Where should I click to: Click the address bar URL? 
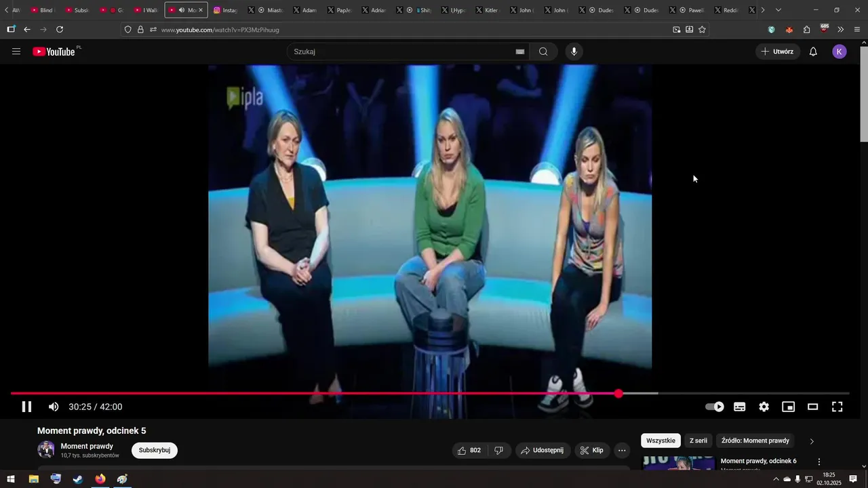pos(220,30)
